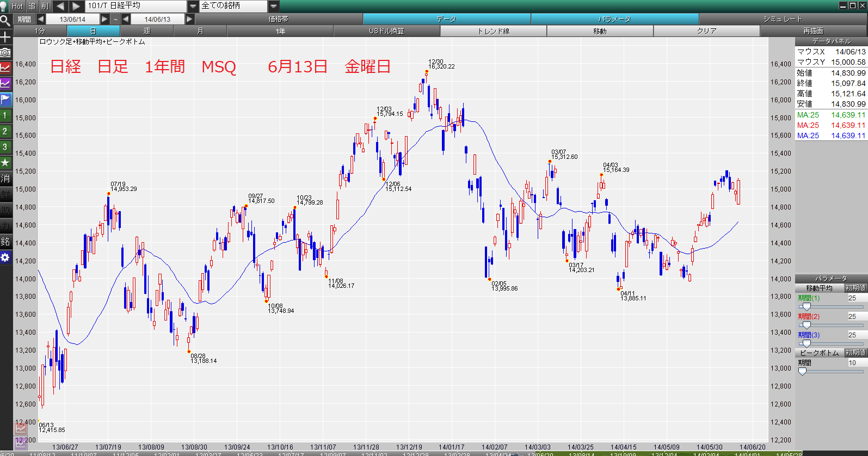Reset 移動平均 with 初期値 button
The image size is (868, 456).
[x=855, y=288]
